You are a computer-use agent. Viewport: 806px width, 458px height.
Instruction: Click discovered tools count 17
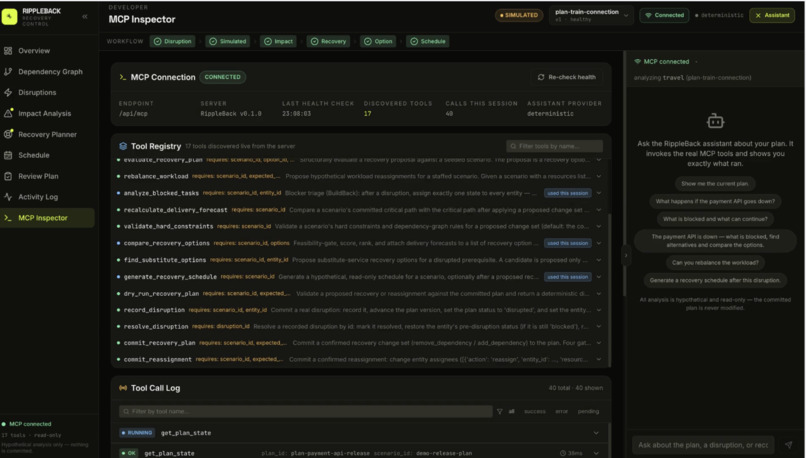368,114
